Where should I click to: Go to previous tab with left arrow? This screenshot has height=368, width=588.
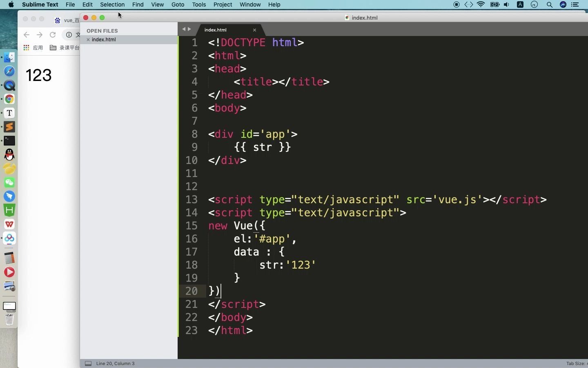[x=184, y=29]
